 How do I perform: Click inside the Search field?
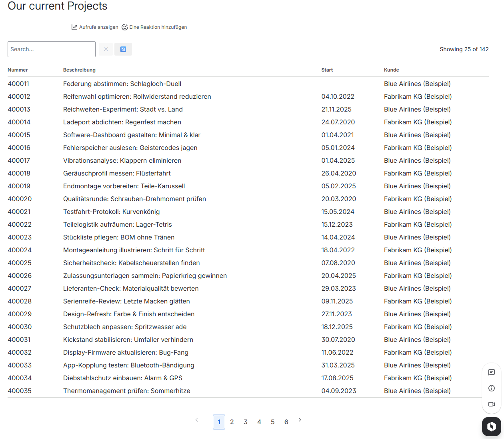(x=51, y=49)
